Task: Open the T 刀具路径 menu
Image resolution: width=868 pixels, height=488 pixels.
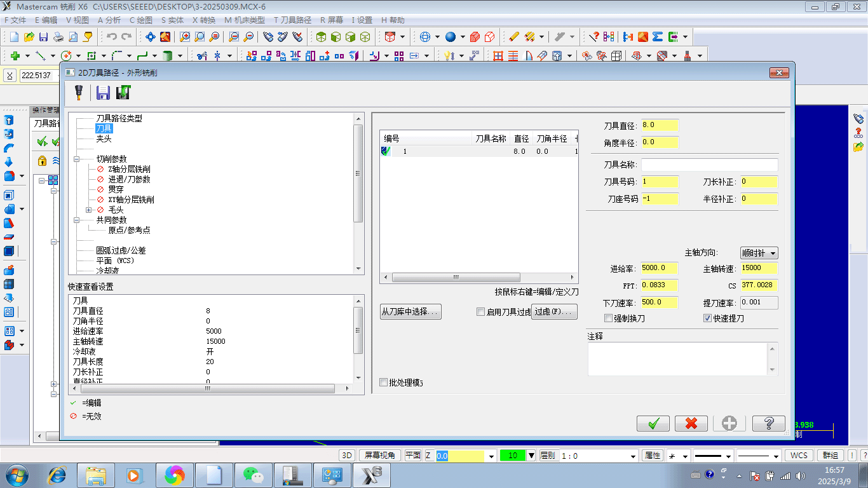Action: tap(292, 20)
